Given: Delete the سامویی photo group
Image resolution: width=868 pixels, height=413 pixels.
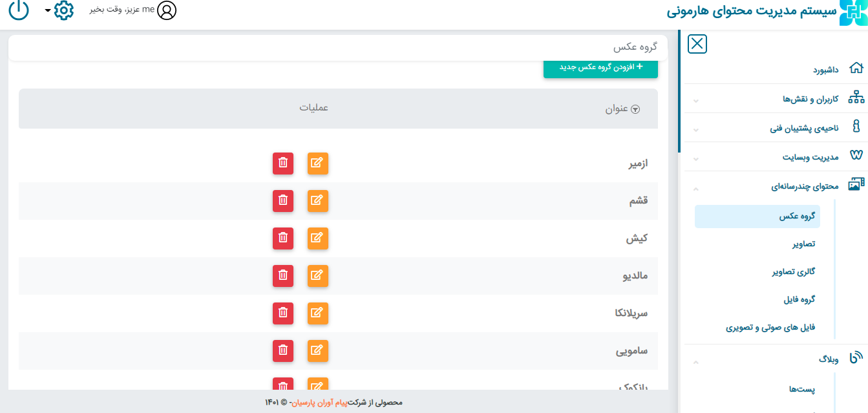Looking at the screenshot, I should click(283, 351).
